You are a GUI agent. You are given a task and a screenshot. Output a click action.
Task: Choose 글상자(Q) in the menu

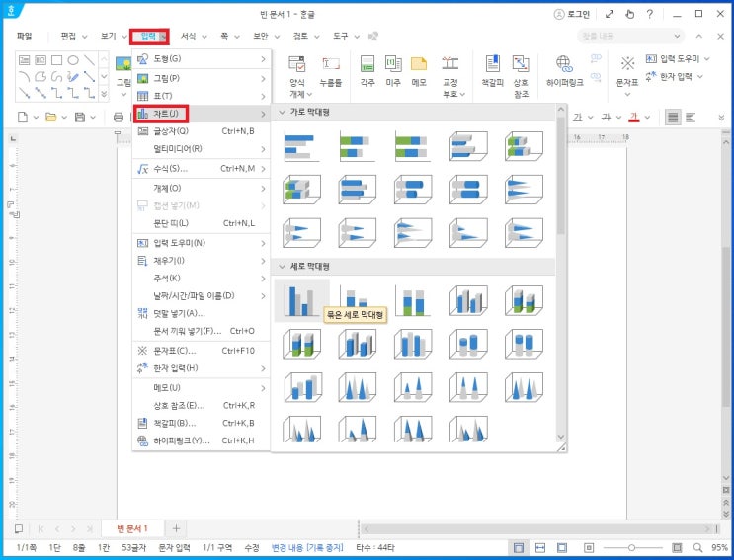tap(171, 131)
